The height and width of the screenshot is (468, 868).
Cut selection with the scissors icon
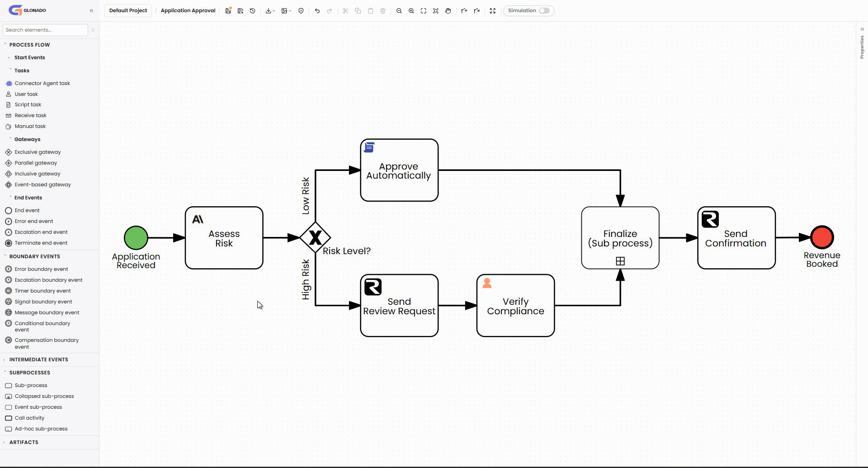coord(345,10)
